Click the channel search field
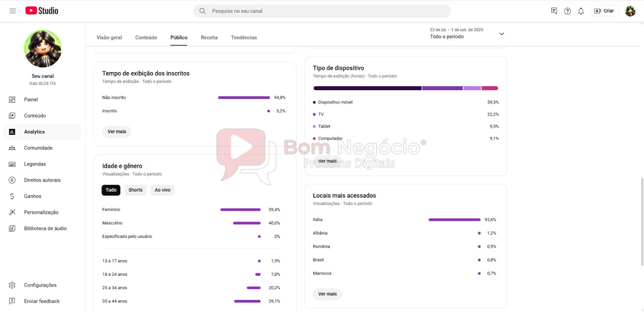The image size is (644, 312). coord(322,11)
